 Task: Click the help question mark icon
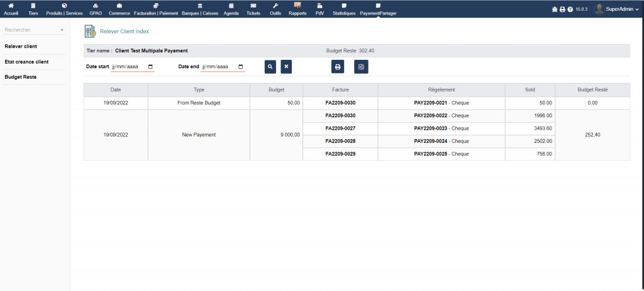click(570, 9)
